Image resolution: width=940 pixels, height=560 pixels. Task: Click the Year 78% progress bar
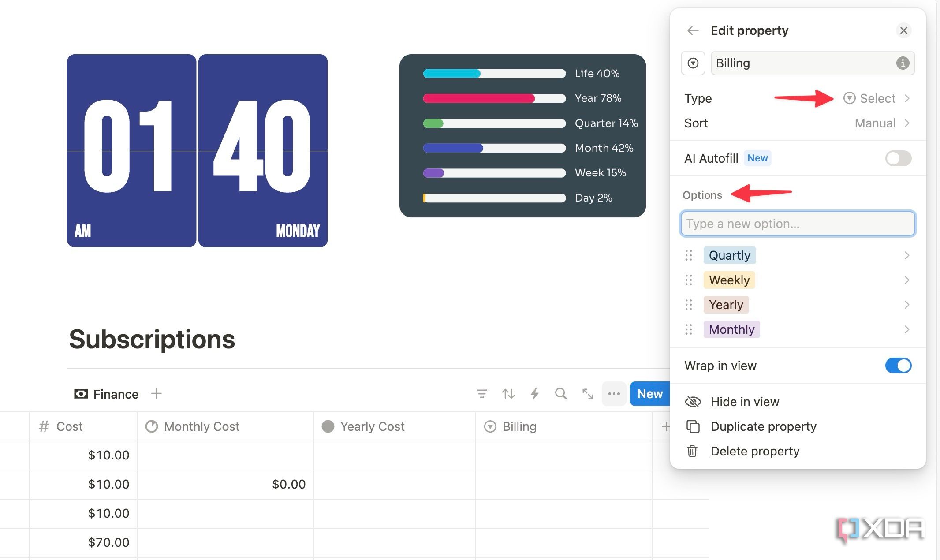(x=494, y=98)
